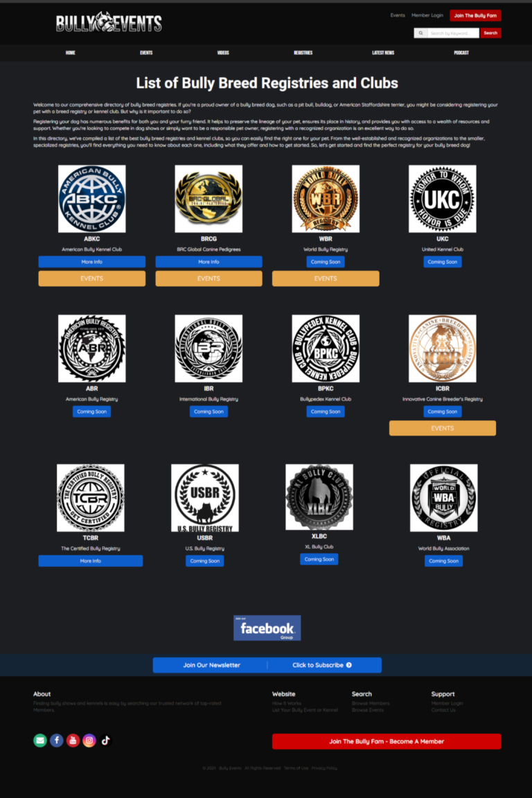Go to Latest News in navigation
Screen dimensions: 532x798
(383, 53)
